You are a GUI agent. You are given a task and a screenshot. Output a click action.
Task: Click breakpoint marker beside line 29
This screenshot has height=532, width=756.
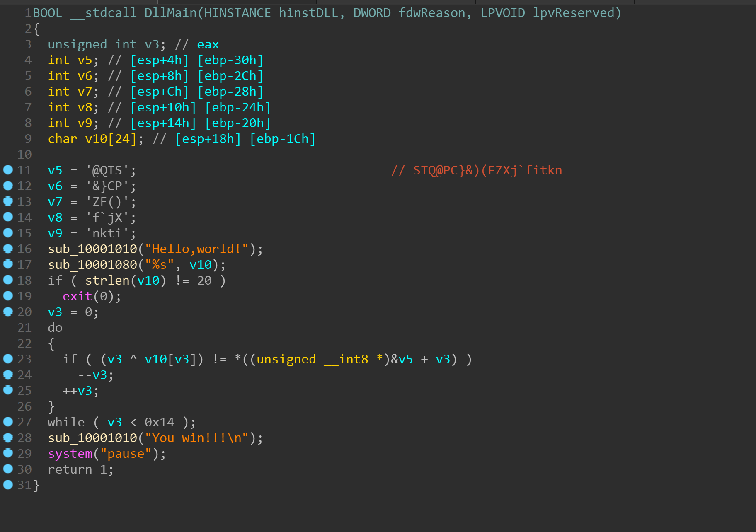click(x=8, y=453)
